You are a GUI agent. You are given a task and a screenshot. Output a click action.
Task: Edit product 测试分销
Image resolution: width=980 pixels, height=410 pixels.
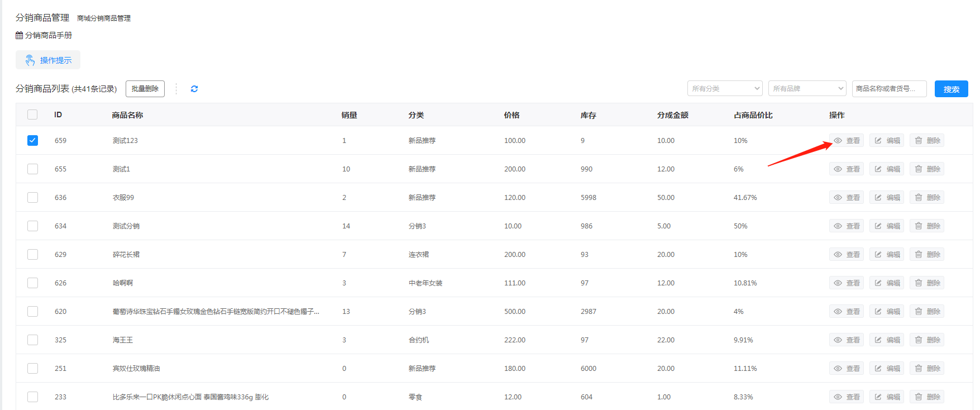click(887, 226)
